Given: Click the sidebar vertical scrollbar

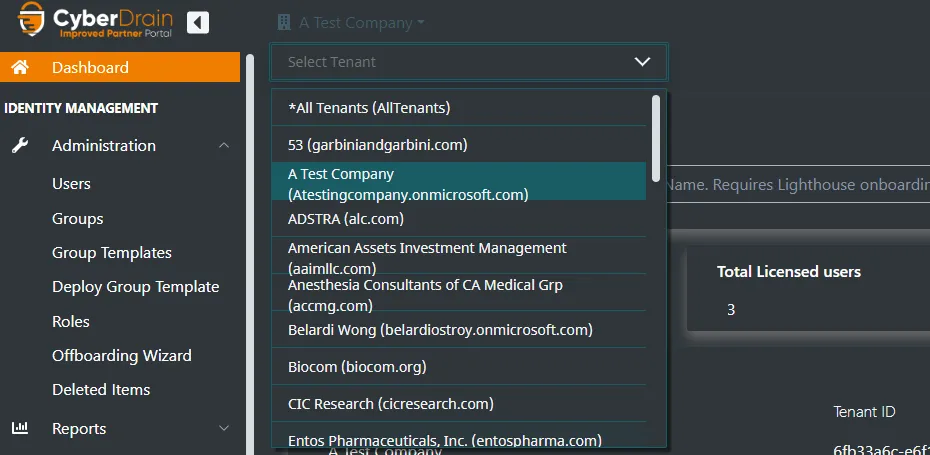Looking at the screenshot, I should (x=250, y=254).
